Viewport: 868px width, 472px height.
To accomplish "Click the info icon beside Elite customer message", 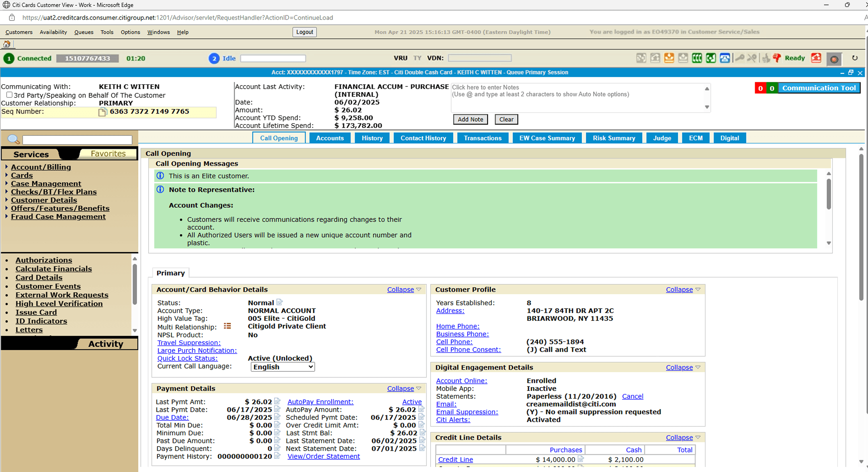I will pyautogui.click(x=160, y=176).
